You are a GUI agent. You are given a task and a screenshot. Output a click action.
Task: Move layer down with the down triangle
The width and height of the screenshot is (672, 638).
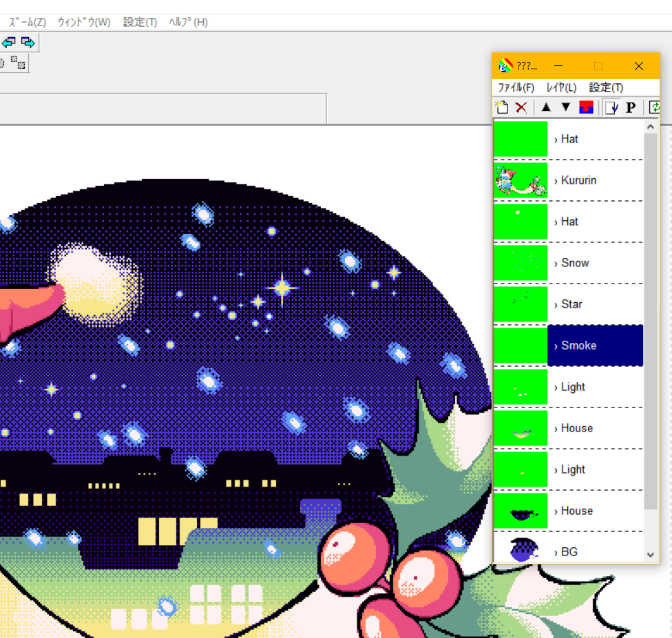(566, 107)
